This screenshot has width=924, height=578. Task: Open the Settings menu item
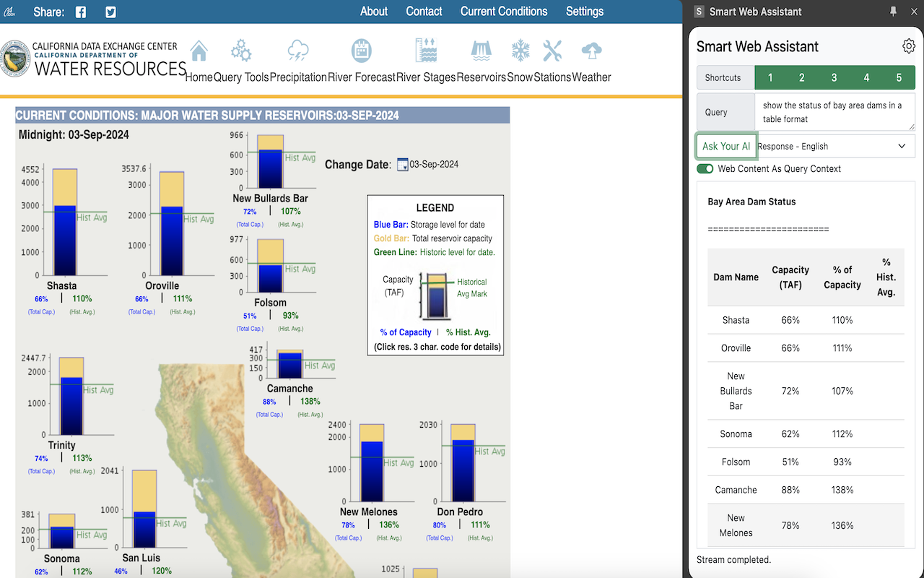(x=585, y=12)
